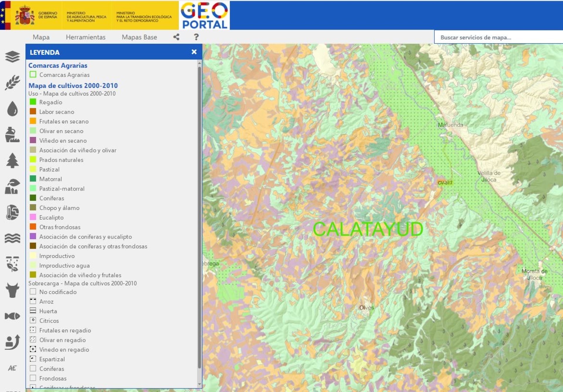Viewport: 563px width, 392px height.
Task: Click the Spanish government coat of arms logo
Action: coord(25,15)
